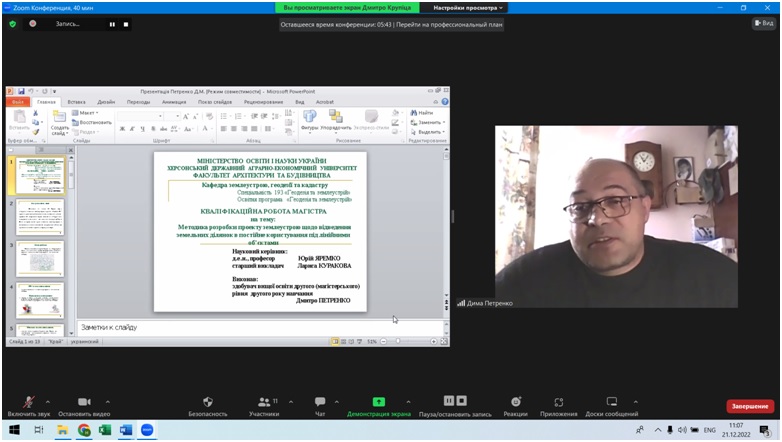Expand arrow next to Доски сообщений
The image size is (782, 442).
(x=635, y=402)
